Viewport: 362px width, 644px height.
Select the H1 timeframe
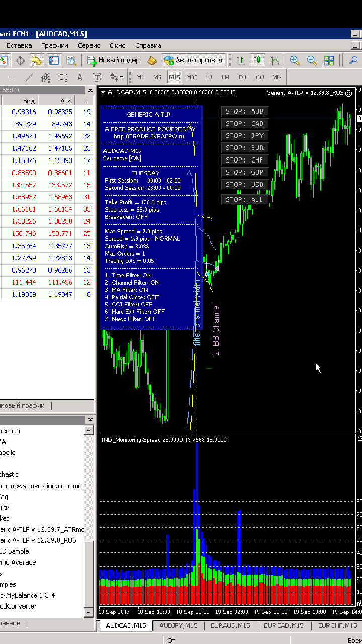(x=209, y=77)
